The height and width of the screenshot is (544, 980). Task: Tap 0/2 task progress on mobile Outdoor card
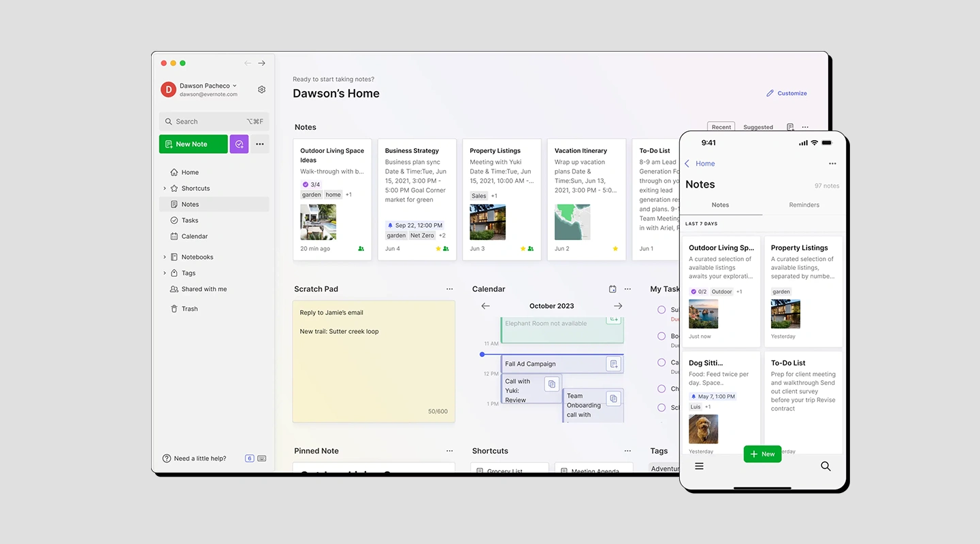pyautogui.click(x=698, y=292)
